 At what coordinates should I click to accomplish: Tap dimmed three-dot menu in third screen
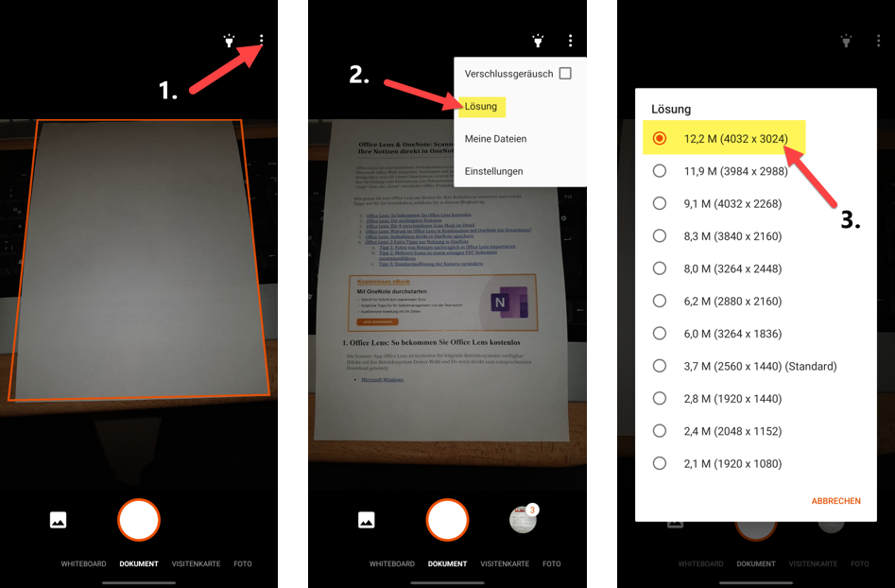[x=878, y=41]
